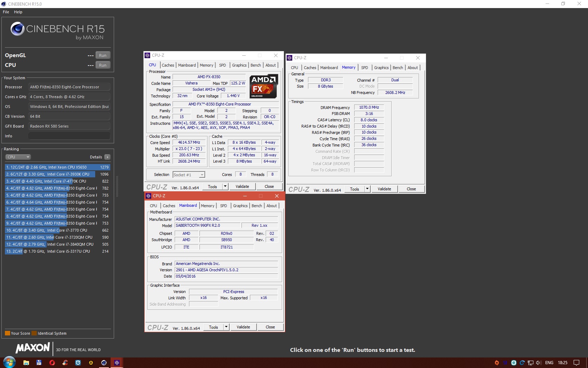
Task: Open the ESET security tray icon
Action: pos(514,363)
